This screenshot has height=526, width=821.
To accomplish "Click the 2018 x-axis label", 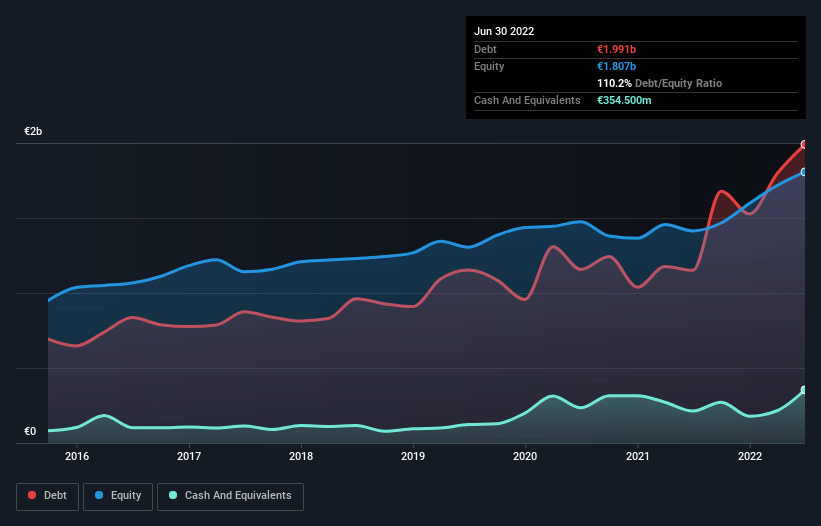I will tap(301, 456).
